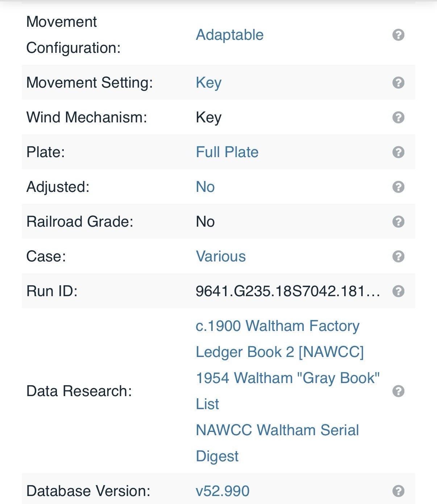The height and width of the screenshot is (504, 437).
Task: Click help icon in Case row
Action: tap(398, 256)
